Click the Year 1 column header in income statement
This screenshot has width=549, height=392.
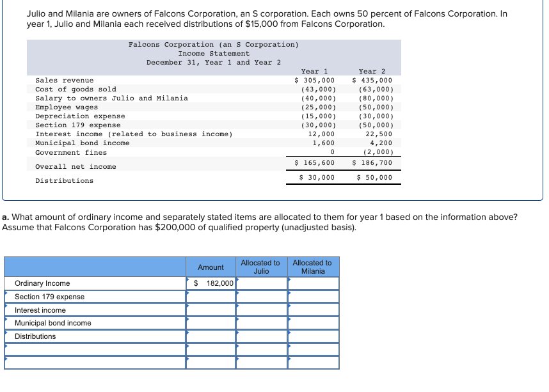[x=314, y=71]
